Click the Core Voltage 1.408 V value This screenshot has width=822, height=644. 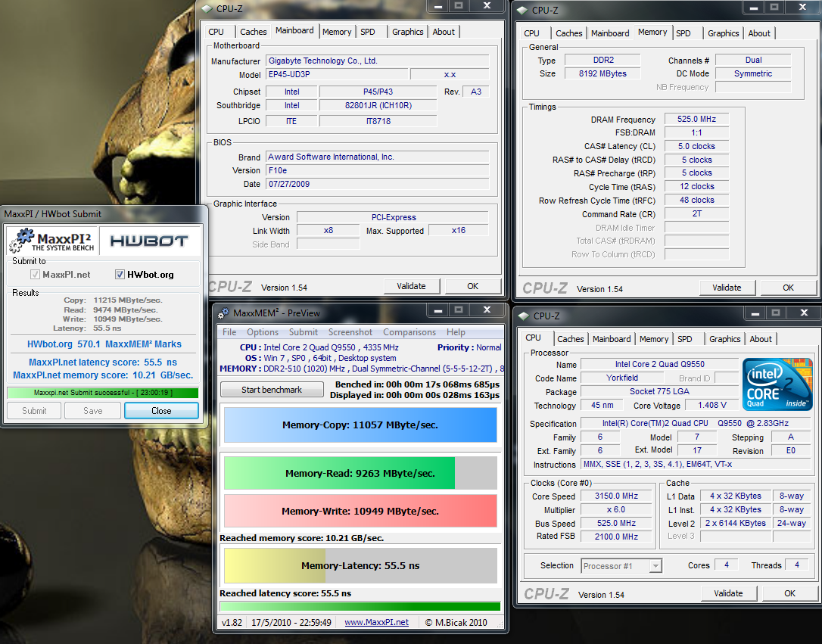(712, 405)
